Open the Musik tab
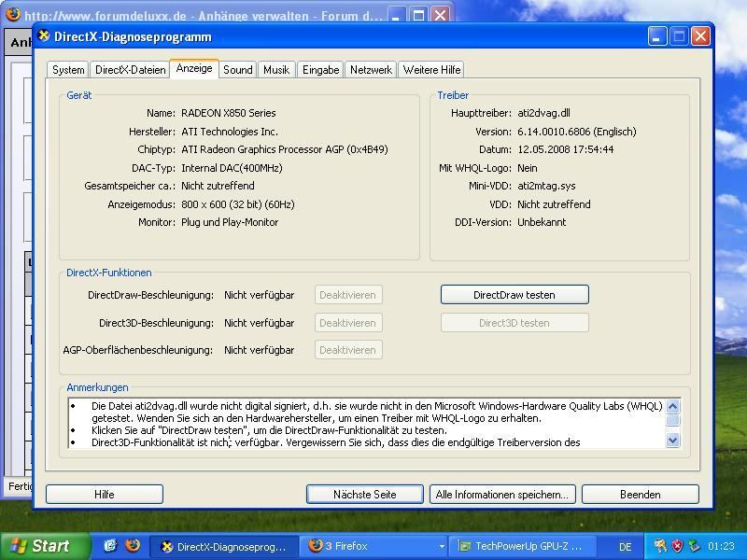The height and width of the screenshot is (560, 747). click(276, 70)
